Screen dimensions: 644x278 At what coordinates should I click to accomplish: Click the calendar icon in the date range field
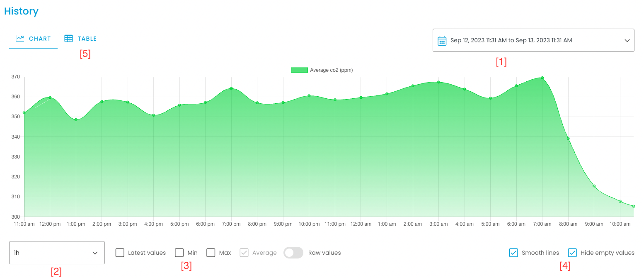click(442, 40)
